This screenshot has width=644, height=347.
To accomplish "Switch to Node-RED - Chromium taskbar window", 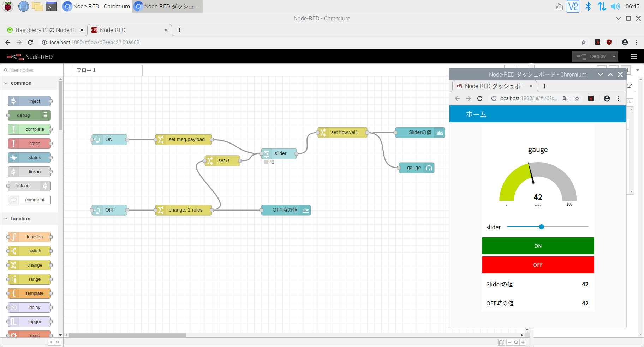I will coord(96,6).
